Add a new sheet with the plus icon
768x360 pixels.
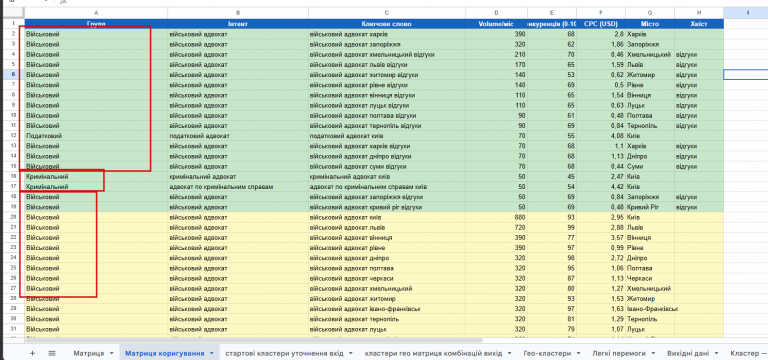point(32,353)
